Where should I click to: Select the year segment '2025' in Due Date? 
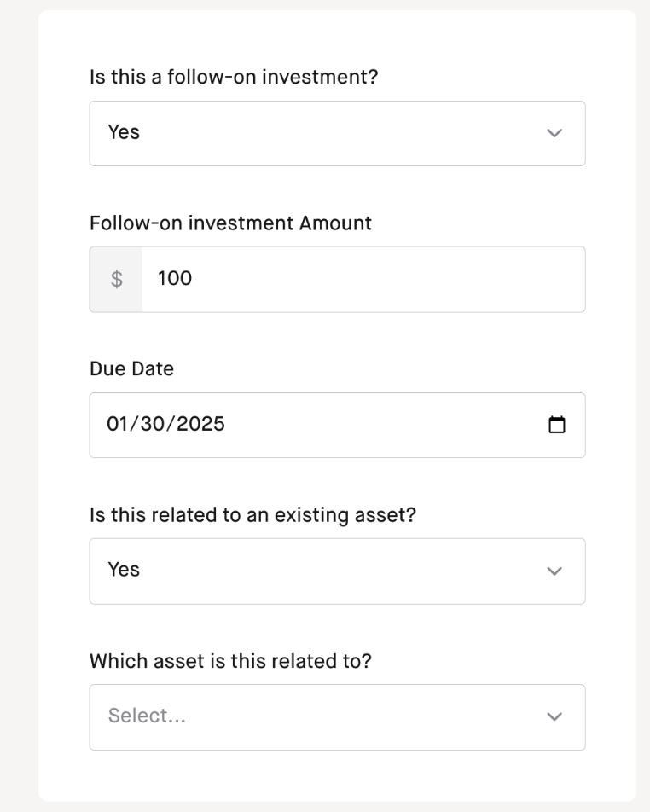[x=200, y=424]
